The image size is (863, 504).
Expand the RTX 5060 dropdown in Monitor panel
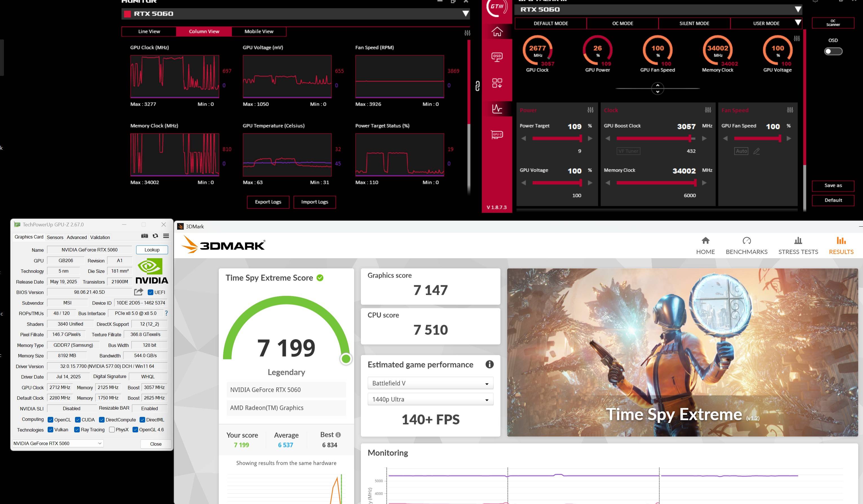[465, 14]
